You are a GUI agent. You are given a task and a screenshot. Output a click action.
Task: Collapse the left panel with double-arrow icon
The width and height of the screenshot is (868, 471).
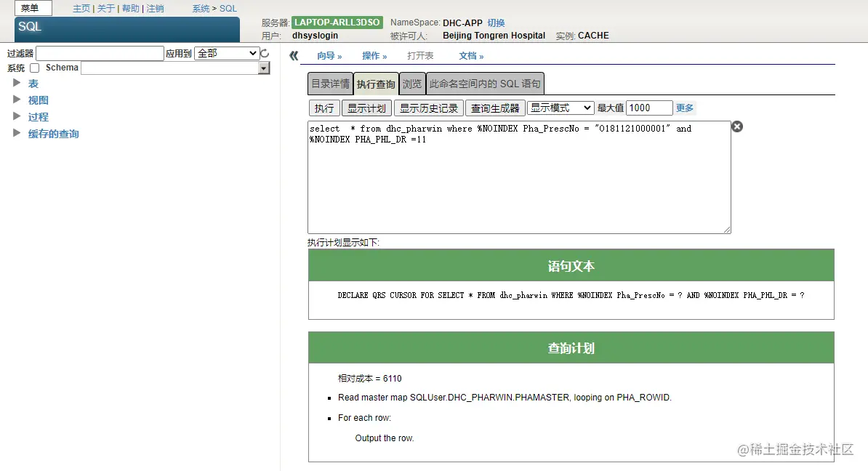tap(294, 55)
